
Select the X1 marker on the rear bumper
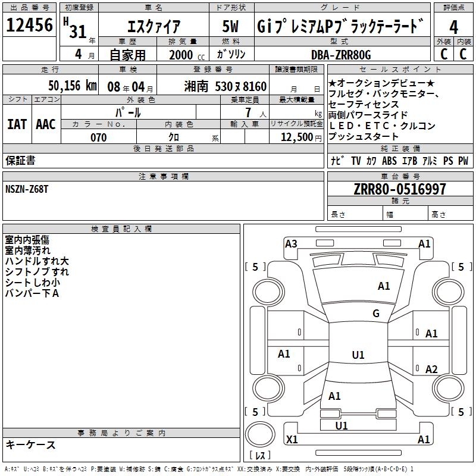(292, 440)
